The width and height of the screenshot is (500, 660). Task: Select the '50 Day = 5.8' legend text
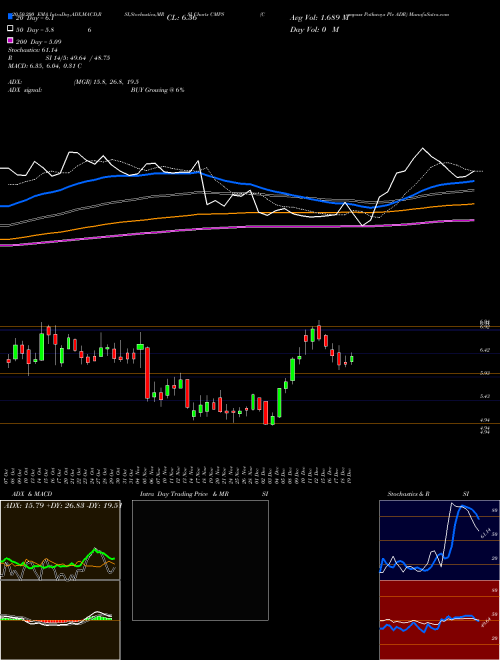point(35,30)
